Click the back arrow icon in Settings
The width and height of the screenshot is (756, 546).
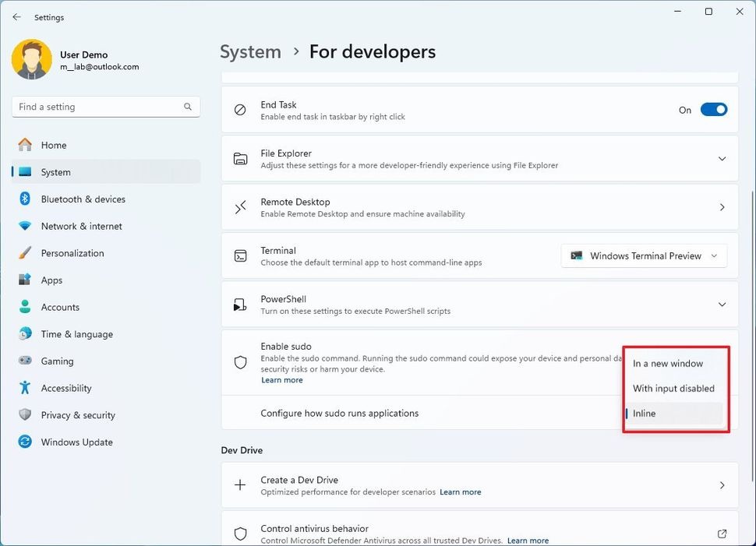(x=17, y=17)
